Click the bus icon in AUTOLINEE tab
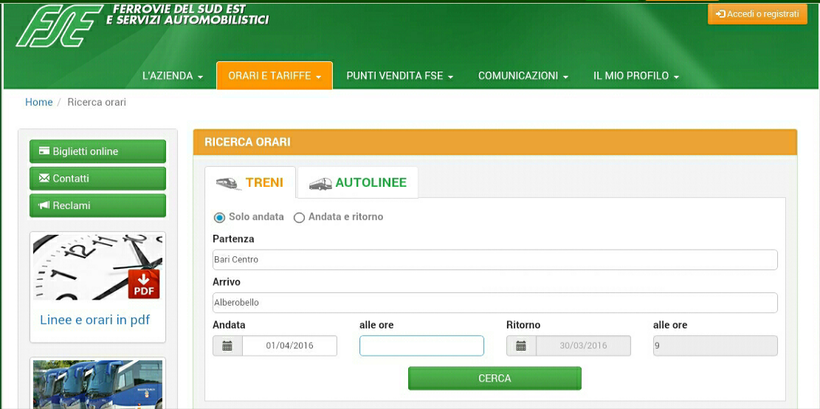Image resolution: width=820 pixels, height=409 pixels. pyautogui.click(x=320, y=183)
